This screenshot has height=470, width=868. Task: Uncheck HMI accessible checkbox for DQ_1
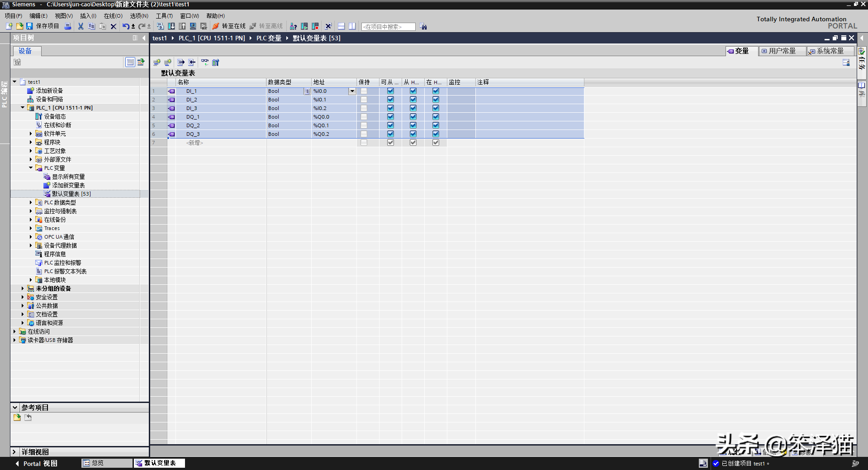[390, 117]
